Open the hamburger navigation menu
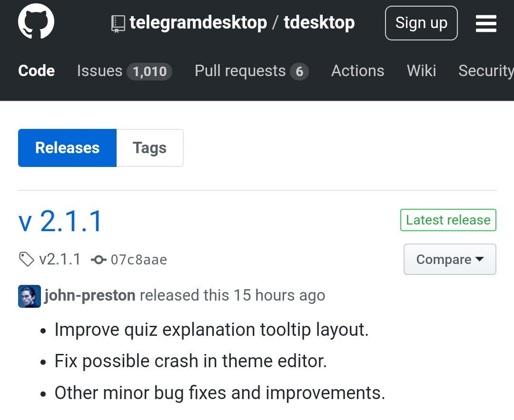Viewport: 514px width, 420px height. tap(486, 23)
